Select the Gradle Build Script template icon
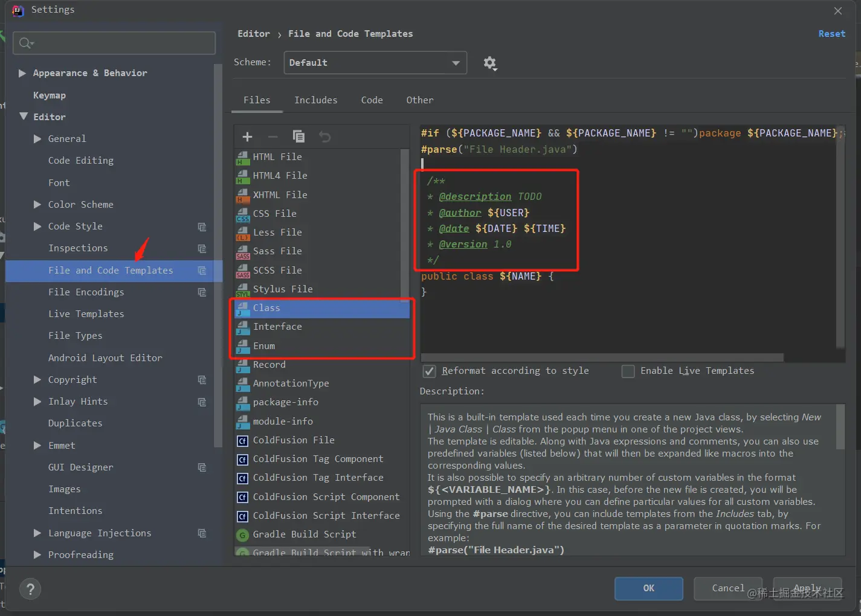The height and width of the screenshot is (616, 861). pos(243,535)
